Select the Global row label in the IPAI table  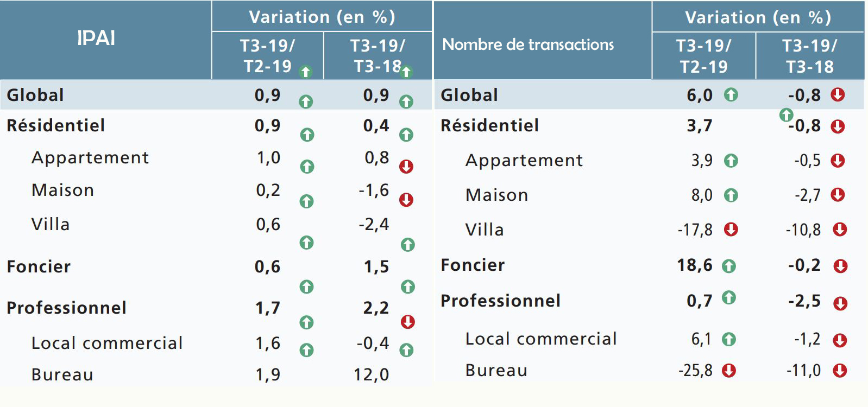click(35, 95)
